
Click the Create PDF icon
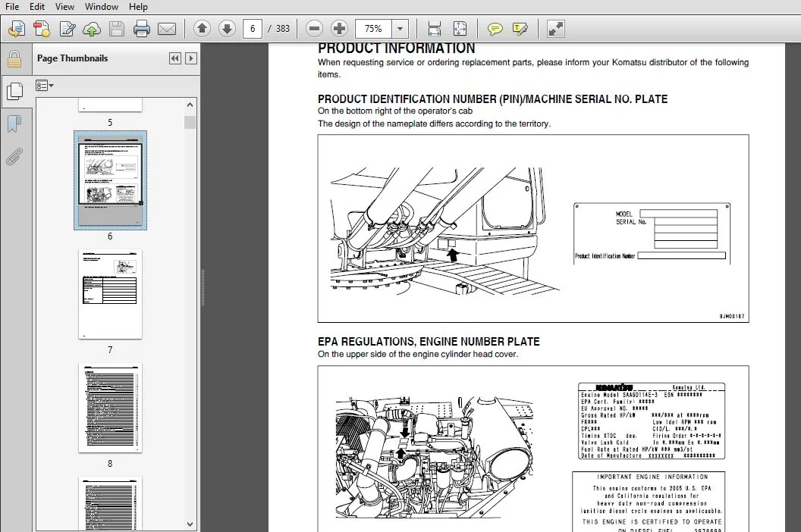[42, 29]
